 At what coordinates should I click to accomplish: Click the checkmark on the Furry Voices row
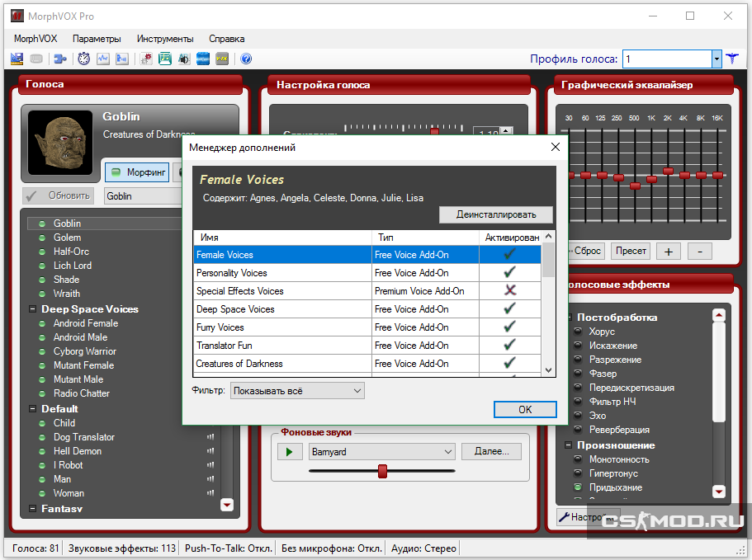point(510,327)
